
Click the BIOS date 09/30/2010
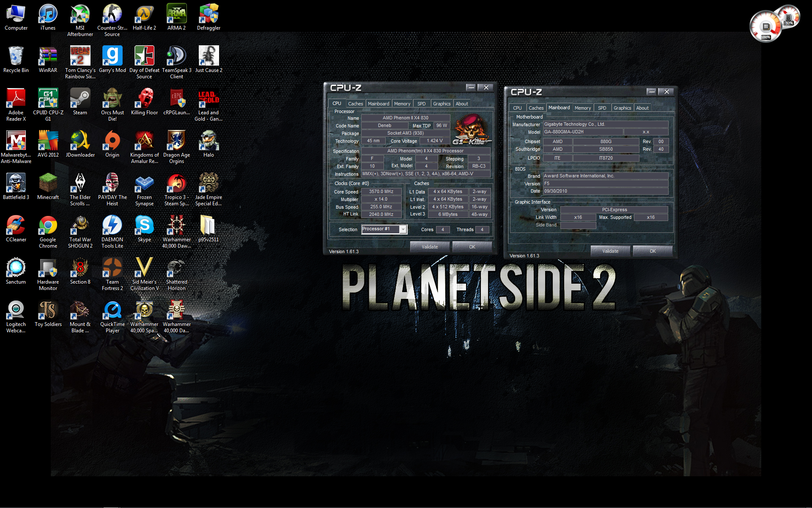pos(606,191)
